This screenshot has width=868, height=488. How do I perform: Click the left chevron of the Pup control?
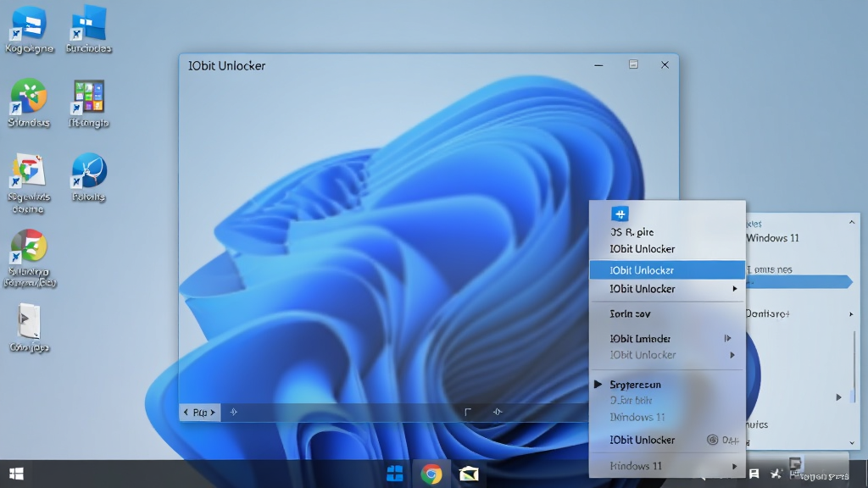[x=186, y=413]
